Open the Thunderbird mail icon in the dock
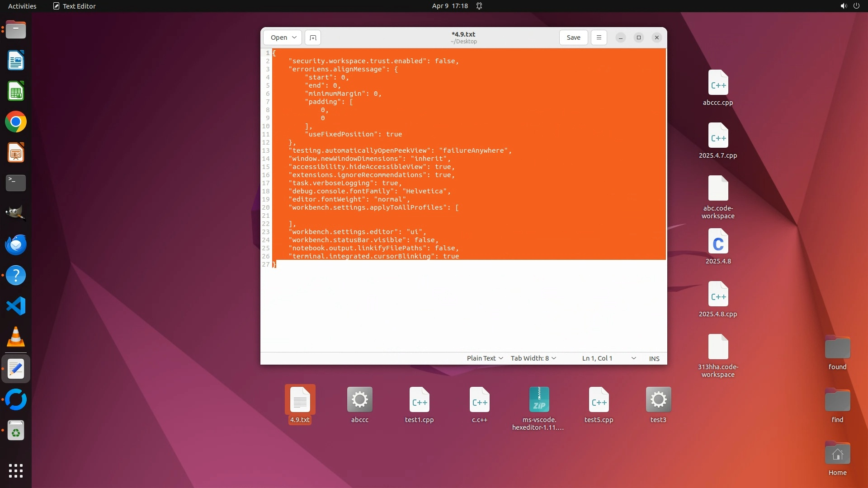The image size is (868, 488). coord(16,245)
